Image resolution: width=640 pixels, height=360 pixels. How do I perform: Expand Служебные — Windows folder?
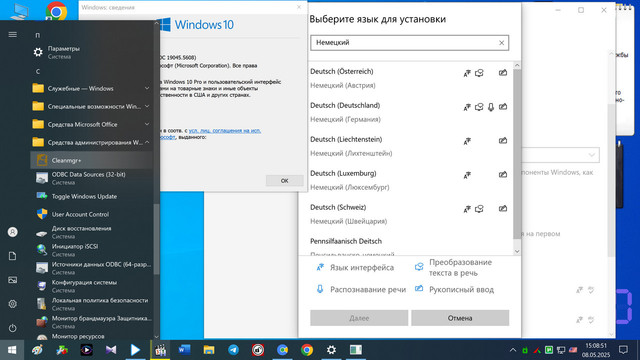coord(92,88)
